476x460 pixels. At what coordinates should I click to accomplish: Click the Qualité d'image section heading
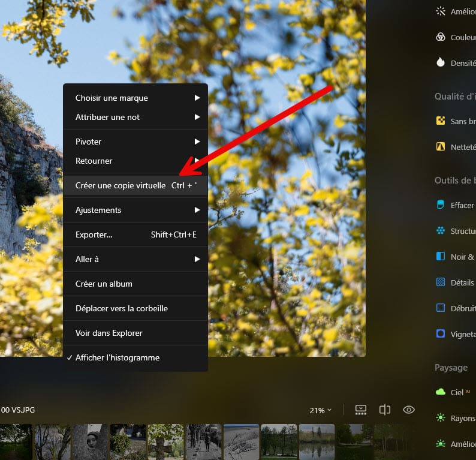click(x=455, y=96)
